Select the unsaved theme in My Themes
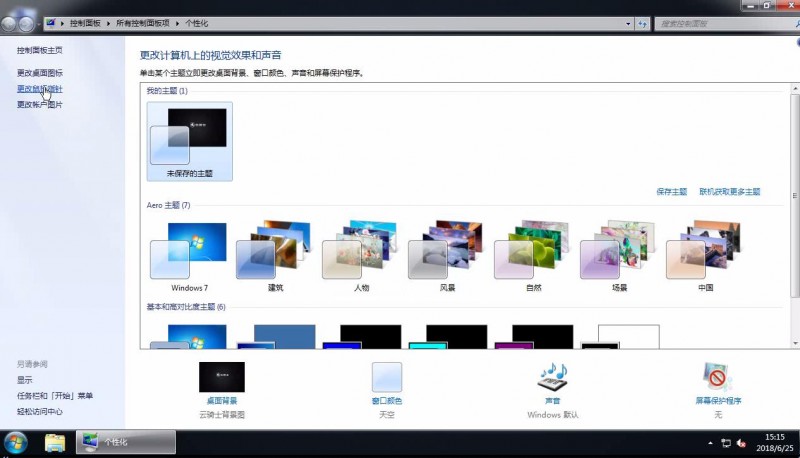This screenshot has width=800, height=458. [189, 141]
